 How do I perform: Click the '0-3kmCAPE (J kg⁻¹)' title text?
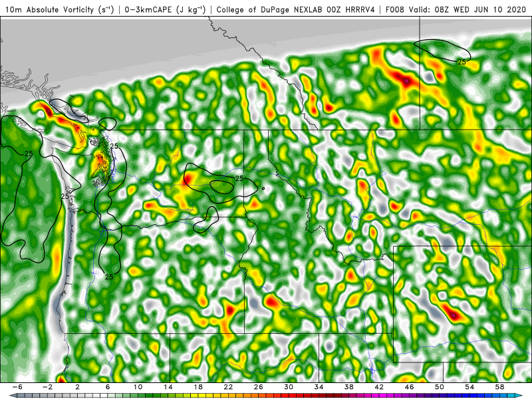[x=165, y=9]
